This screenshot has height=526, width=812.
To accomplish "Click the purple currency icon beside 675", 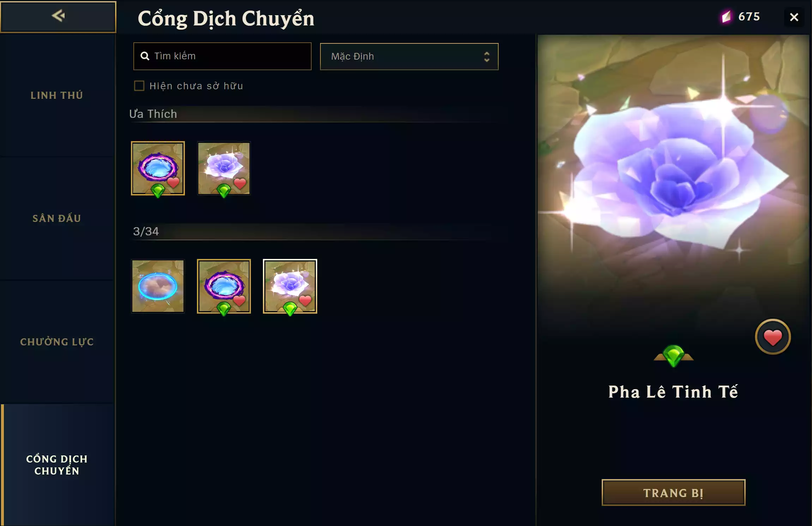I will [726, 17].
